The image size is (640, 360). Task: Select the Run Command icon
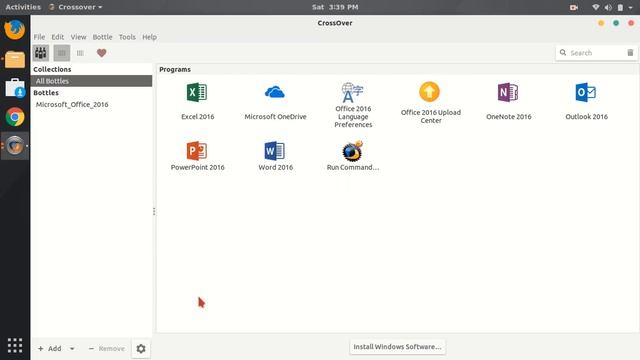[352, 151]
